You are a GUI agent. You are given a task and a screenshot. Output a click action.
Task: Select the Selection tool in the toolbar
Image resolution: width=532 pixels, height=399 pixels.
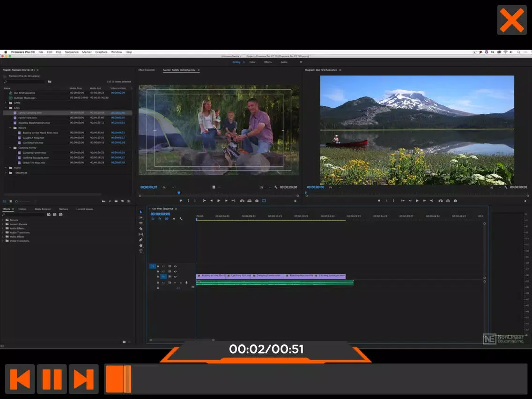pos(141,212)
